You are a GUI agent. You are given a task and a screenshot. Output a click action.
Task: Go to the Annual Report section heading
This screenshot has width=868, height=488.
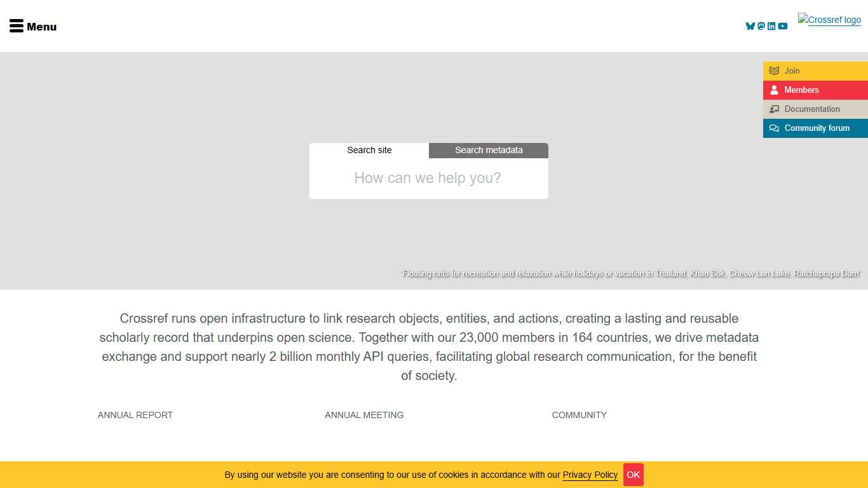pyautogui.click(x=135, y=415)
